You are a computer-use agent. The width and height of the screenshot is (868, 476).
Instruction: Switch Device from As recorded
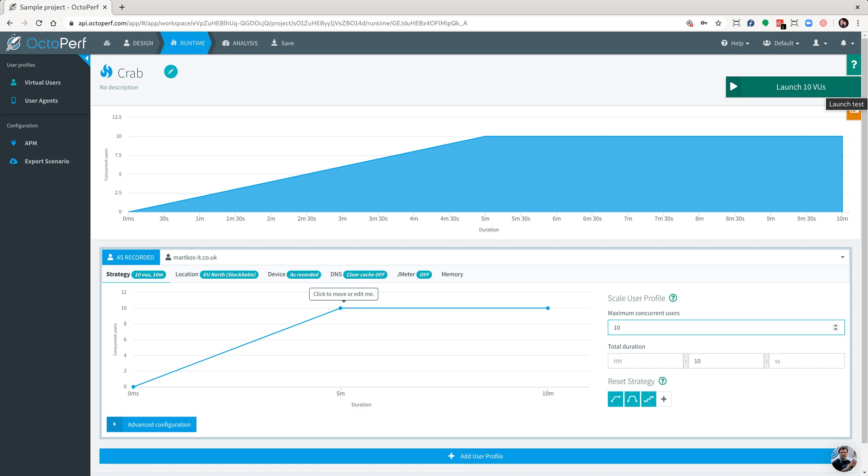pos(303,274)
